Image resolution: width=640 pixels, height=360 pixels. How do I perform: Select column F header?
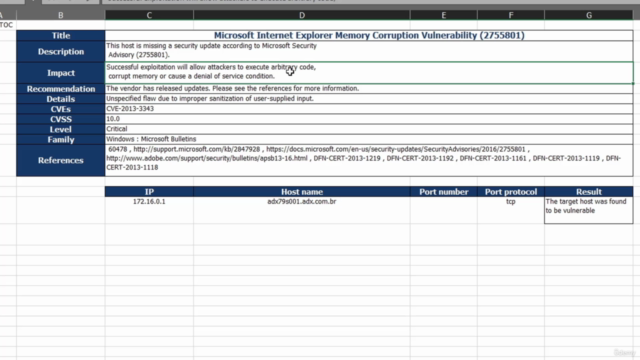(511, 15)
